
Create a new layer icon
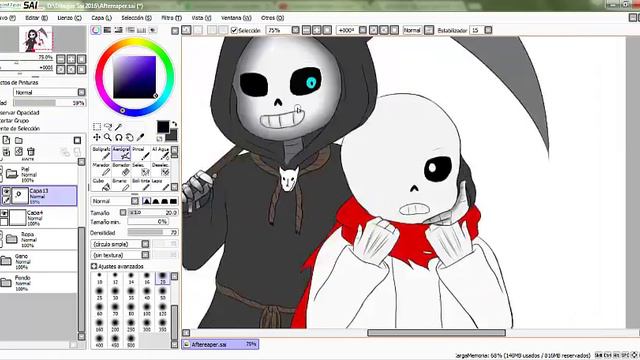coord(6,140)
